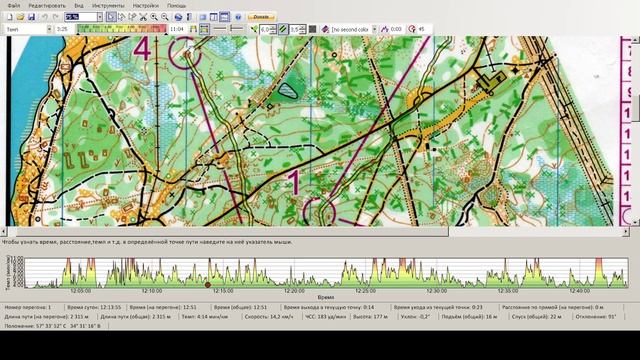Image resolution: width=640 pixels, height=360 pixels.
Task: Click the 'Положение' coordinates status entry
Action: (x=52, y=326)
